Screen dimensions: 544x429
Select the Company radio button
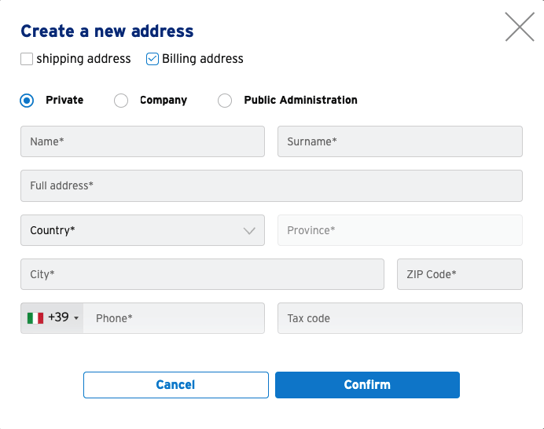(x=121, y=101)
